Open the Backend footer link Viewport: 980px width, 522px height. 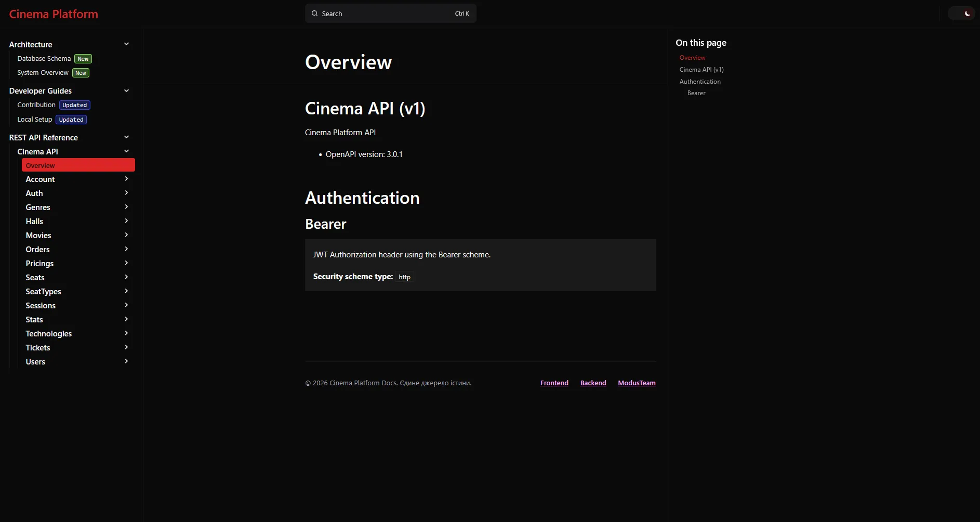click(x=593, y=383)
